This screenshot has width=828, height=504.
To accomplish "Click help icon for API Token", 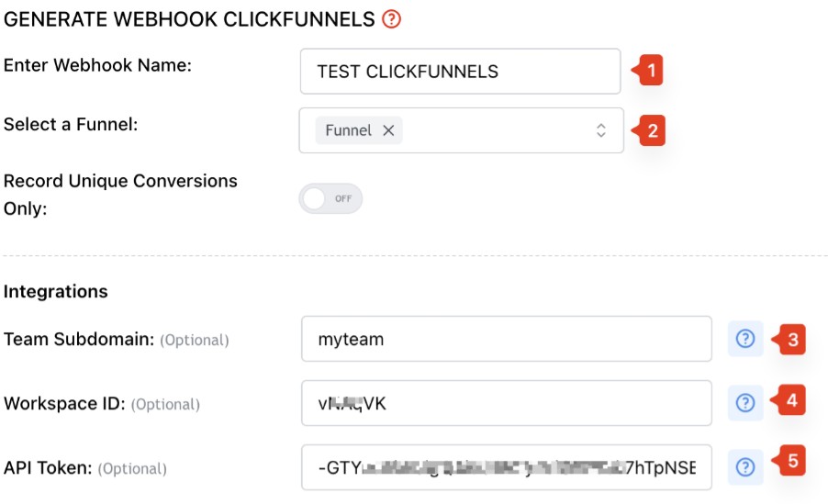I will (745, 467).
